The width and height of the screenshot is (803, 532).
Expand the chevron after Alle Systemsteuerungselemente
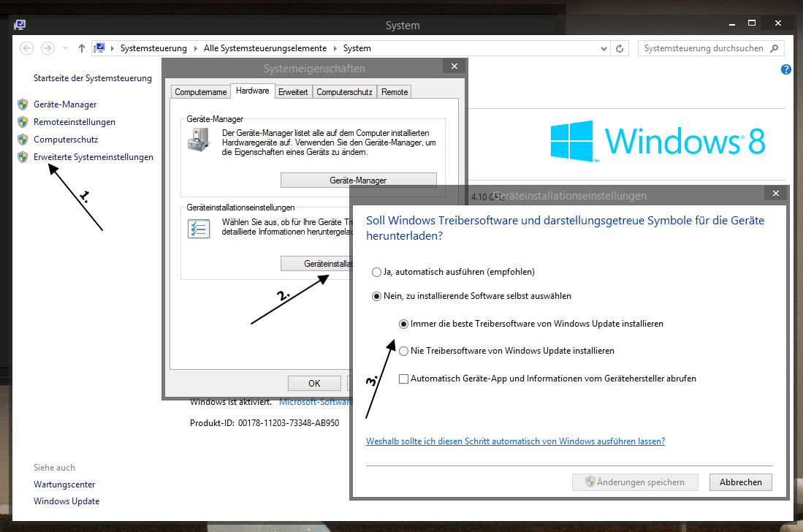(335, 49)
